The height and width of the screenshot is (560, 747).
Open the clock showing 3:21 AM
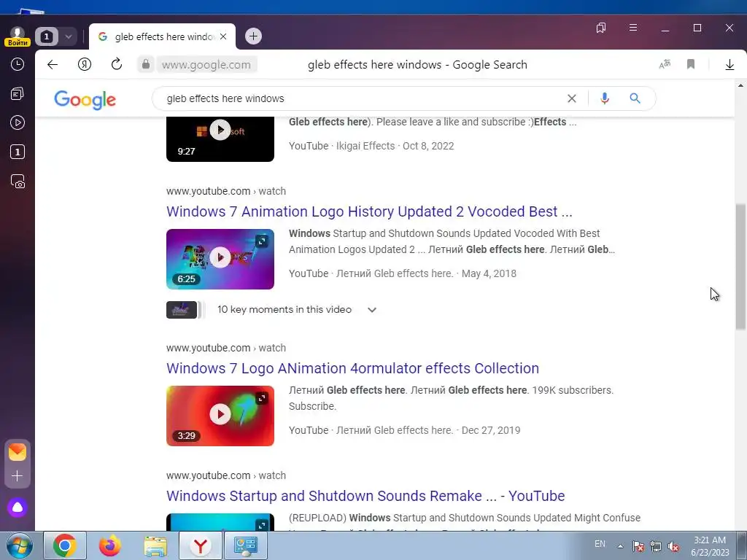[x=710, y=545]
